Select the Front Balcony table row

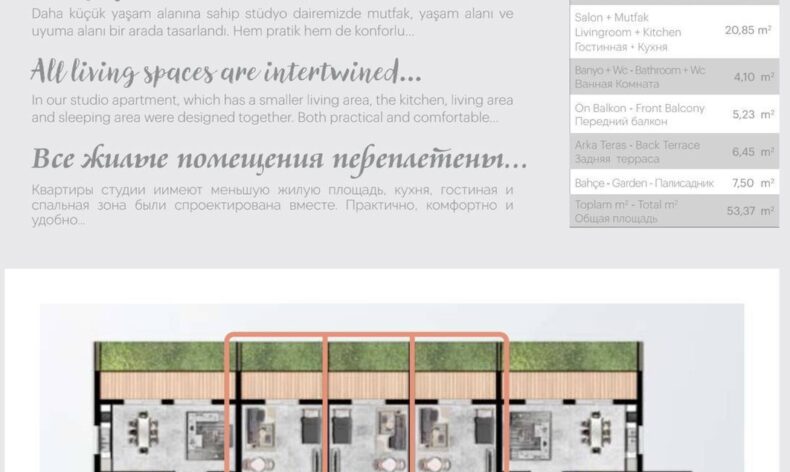[x=674, y=114]
